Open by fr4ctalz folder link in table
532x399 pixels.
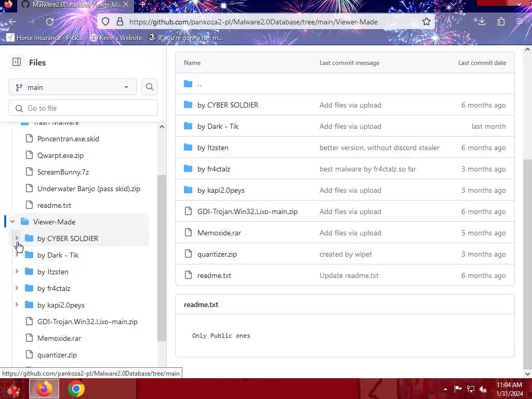214,169
